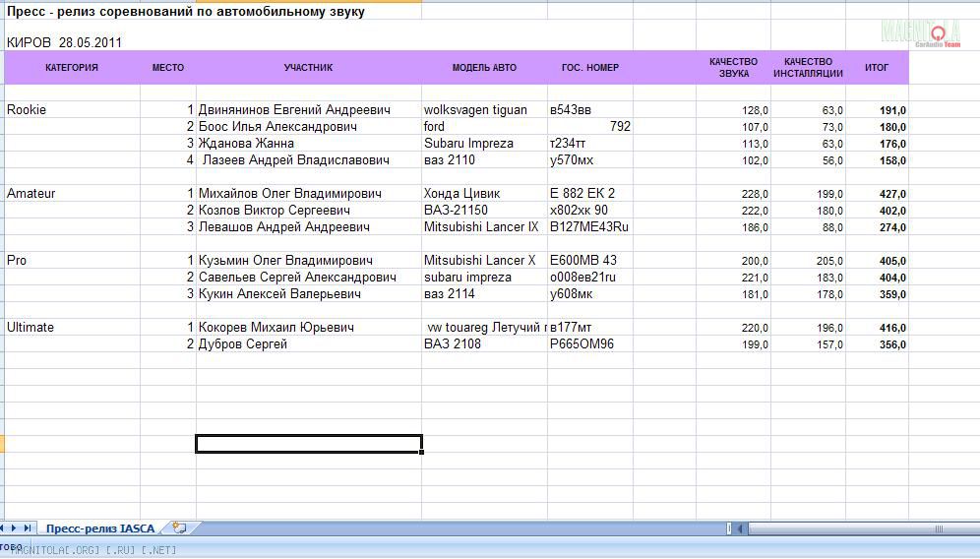
Task: Select the КИРОВ 28.05.2011 cell
Action: coord(64,43)
